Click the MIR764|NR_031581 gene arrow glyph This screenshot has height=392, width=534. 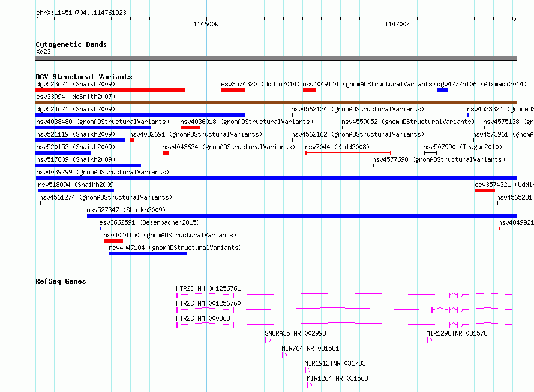point(285,355)
